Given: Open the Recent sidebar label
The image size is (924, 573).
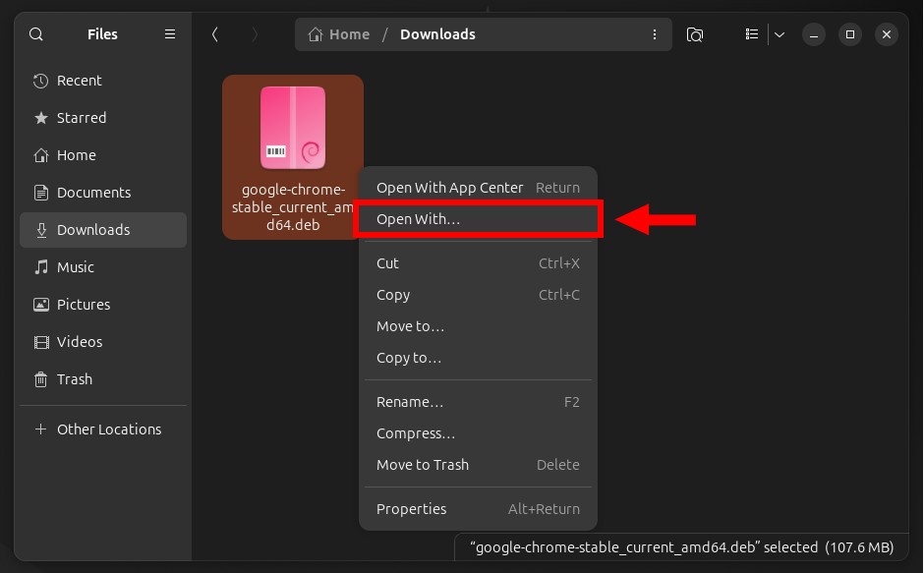Looking at the screenshot, I should point(79,81).
